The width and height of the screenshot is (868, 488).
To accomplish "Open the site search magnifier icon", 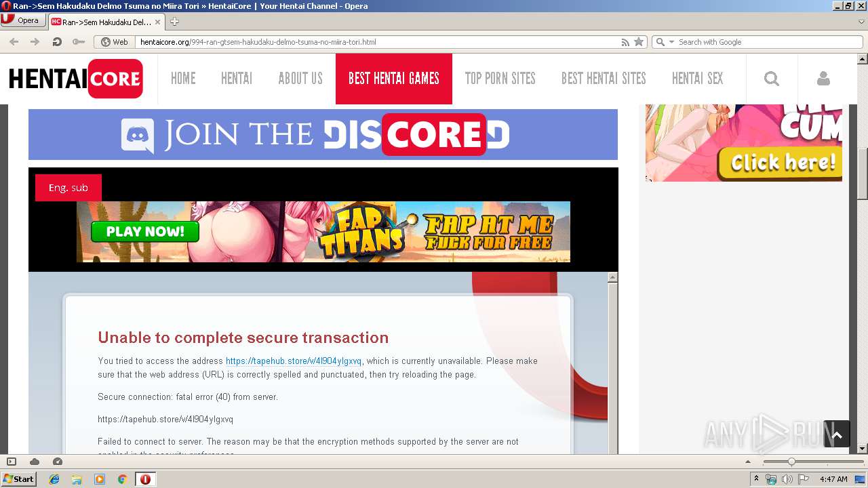I will click(x=772, y=79).
